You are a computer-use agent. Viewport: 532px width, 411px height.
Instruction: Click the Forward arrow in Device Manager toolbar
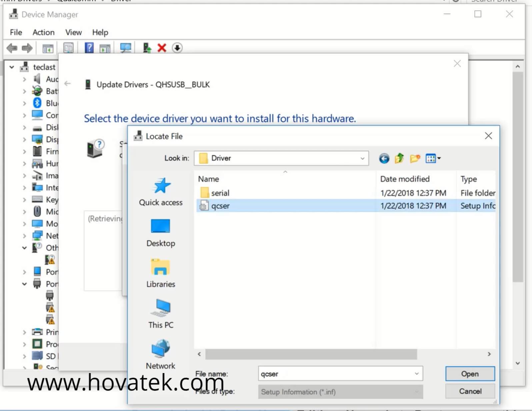pyautogui.click(x=27, y=48)
